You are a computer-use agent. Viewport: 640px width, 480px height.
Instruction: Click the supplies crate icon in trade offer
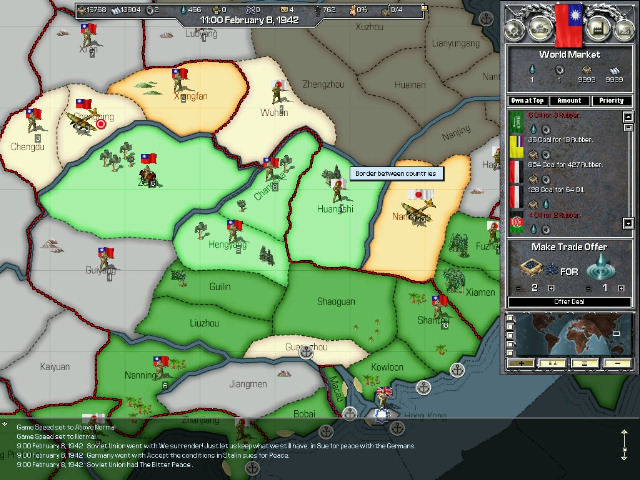(x=533, y=266)
